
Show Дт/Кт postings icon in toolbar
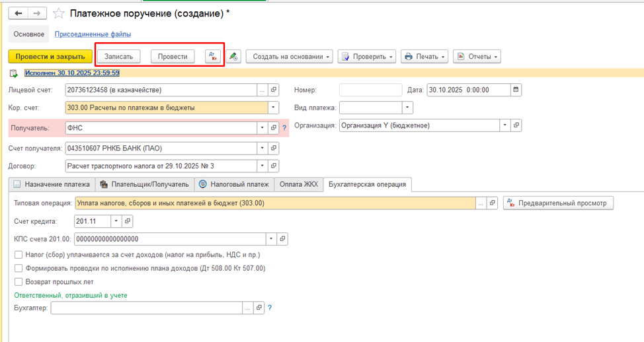point(213,57)
